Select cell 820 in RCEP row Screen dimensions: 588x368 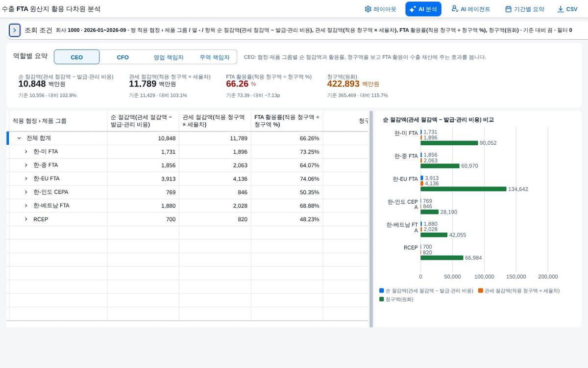[215, 219]
